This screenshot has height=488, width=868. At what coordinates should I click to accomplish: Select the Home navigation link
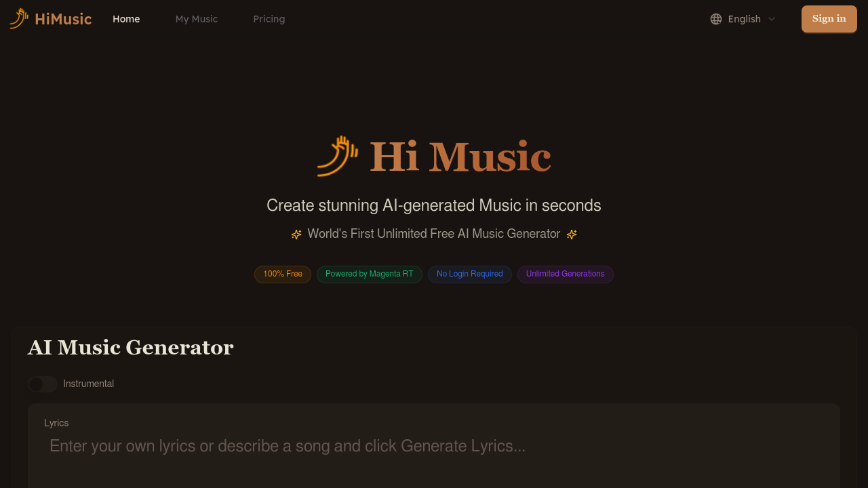(x=126, y=19)
